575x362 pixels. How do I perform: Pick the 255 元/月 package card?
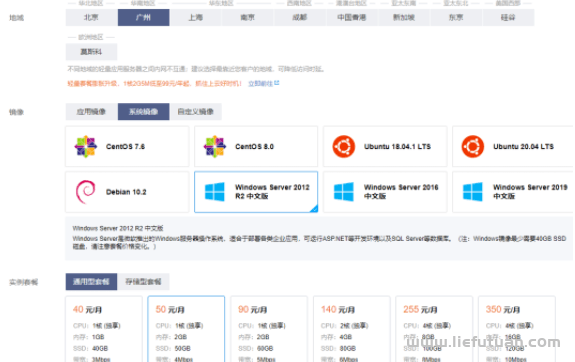point(434,329)
